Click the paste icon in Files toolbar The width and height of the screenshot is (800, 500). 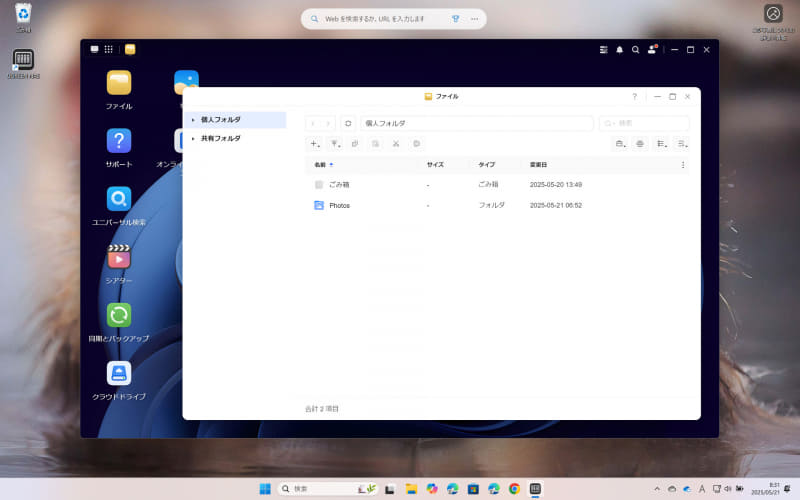pos(376,144)
